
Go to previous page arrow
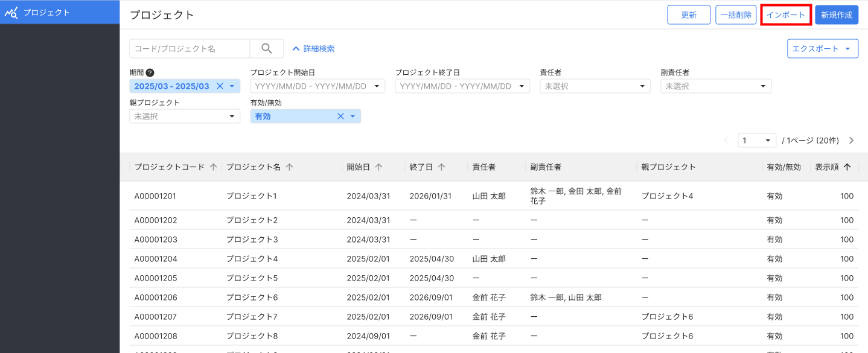point(726,141)
